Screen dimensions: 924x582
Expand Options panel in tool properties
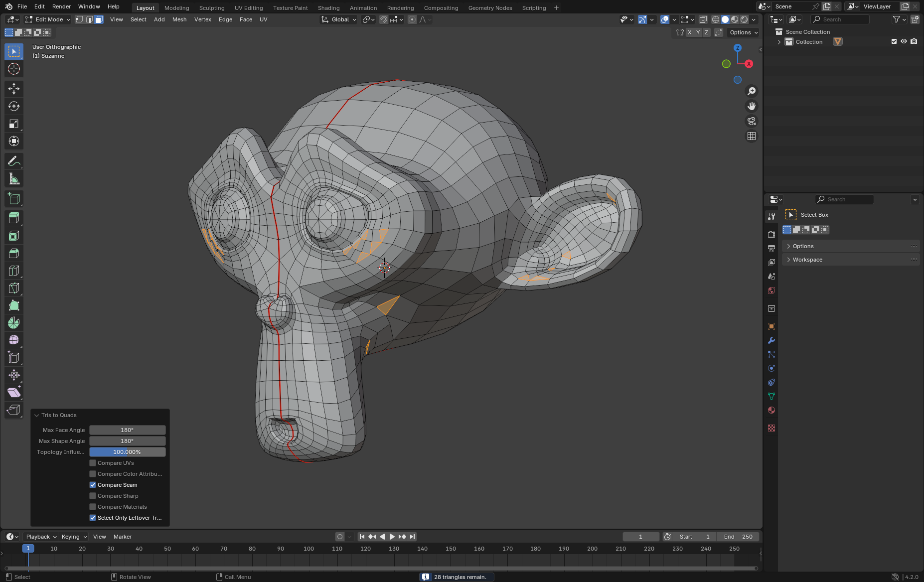click(x=850, y=246)
